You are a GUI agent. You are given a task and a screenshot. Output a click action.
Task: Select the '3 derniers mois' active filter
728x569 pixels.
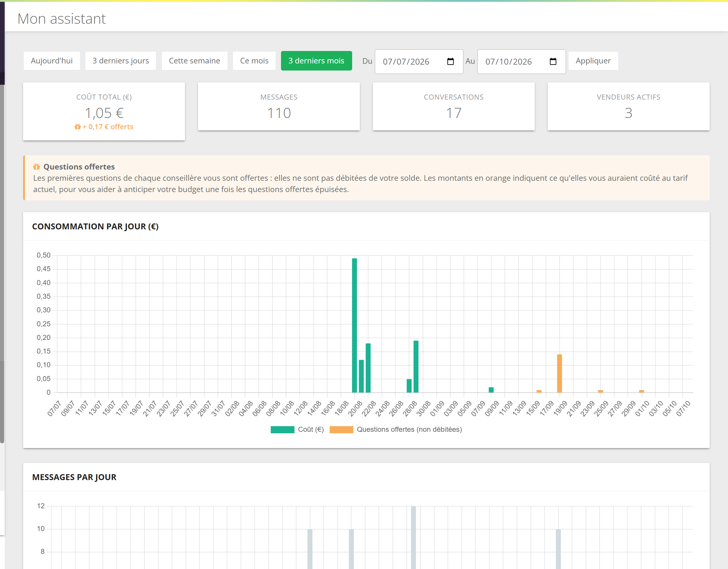(316, 61)
